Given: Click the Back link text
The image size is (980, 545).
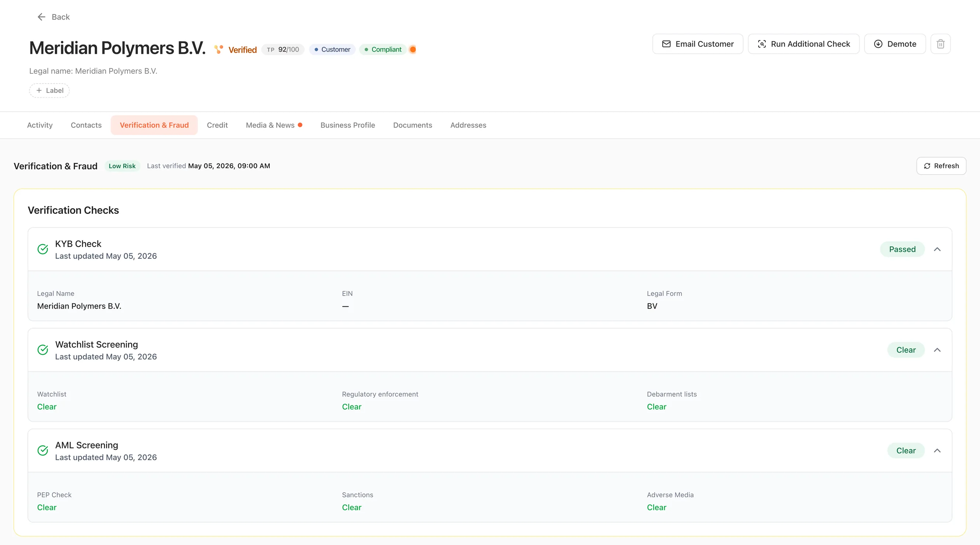Looking at the screenshot, I should (61, 17).
